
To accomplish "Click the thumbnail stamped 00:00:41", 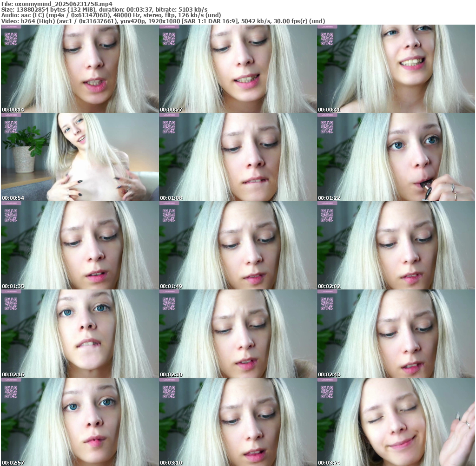I will pyautogui.click(x=396, y=68).
